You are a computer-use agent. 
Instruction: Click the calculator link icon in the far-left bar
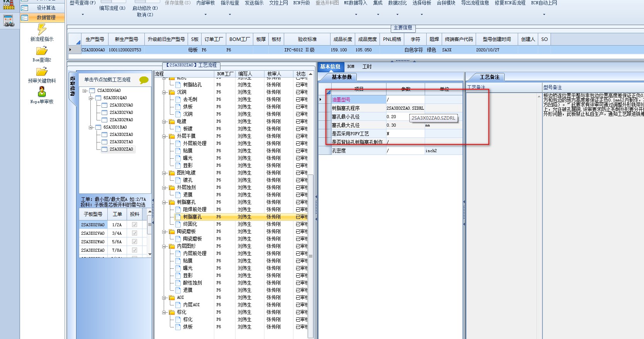(x=8, y=20)
